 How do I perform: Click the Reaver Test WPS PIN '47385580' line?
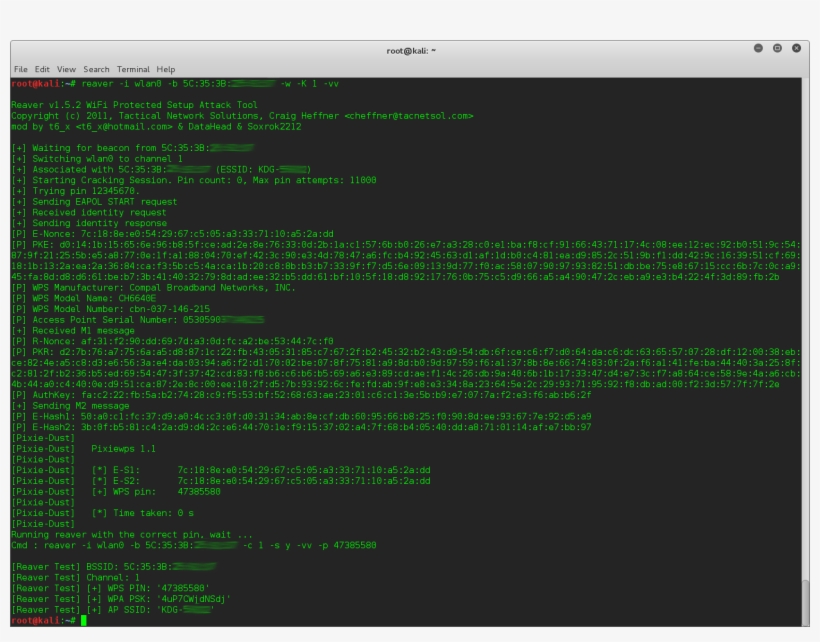pyautogui.click(x=110, y=588)
